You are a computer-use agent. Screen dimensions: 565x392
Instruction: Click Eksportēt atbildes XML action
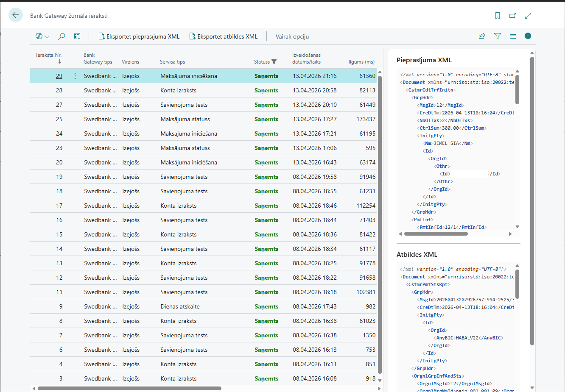224,36
